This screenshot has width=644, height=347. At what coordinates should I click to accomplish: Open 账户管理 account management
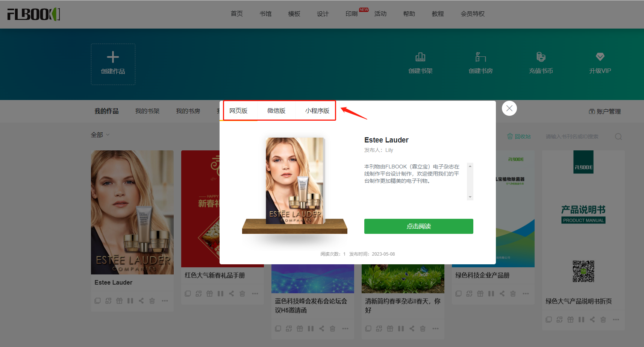(605, 112)
